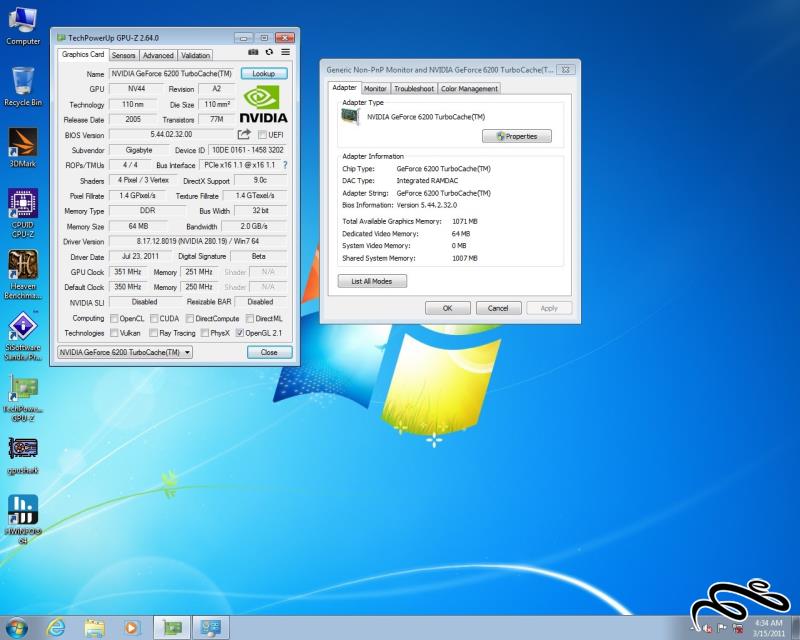
Task: Open the Computer desktop icon
Action: pyautogui.click(x=23, y=26)
